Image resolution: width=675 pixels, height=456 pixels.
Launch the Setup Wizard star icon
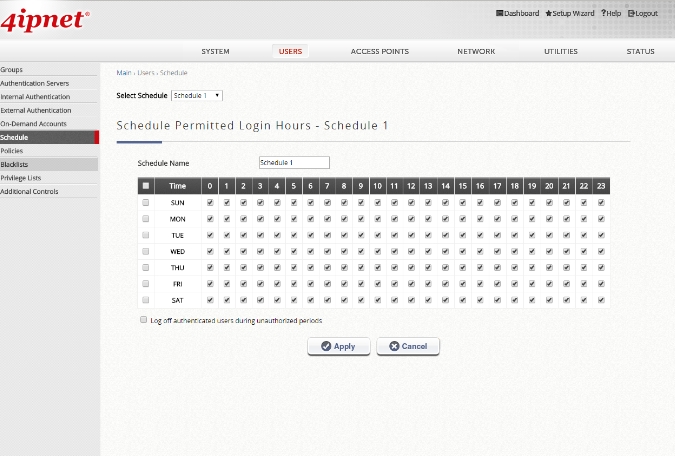[548, 13]
